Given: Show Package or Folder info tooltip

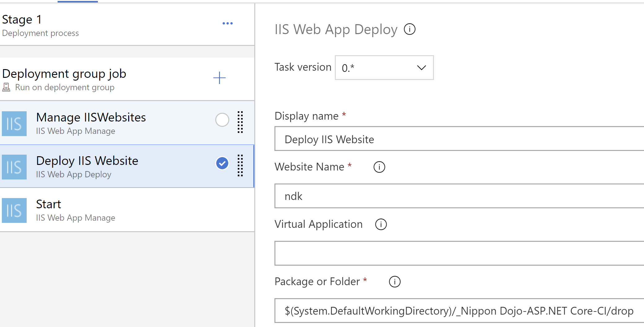Looking at the screenshot, I should point(394,282).
